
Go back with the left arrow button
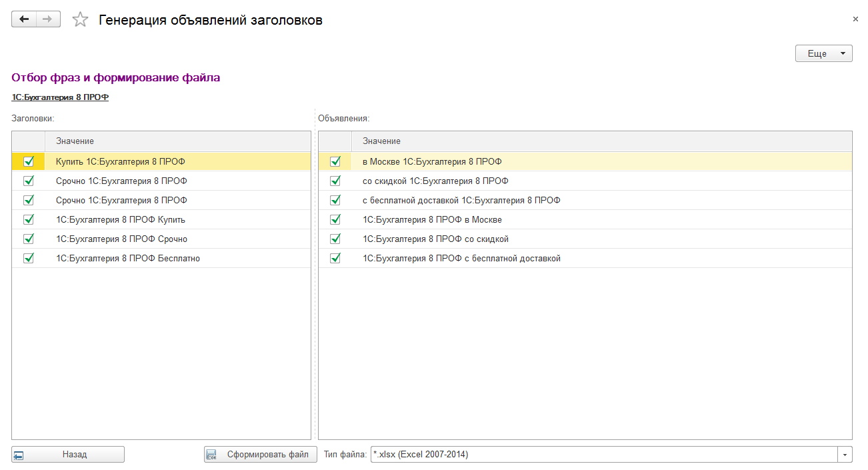(24, 19)
